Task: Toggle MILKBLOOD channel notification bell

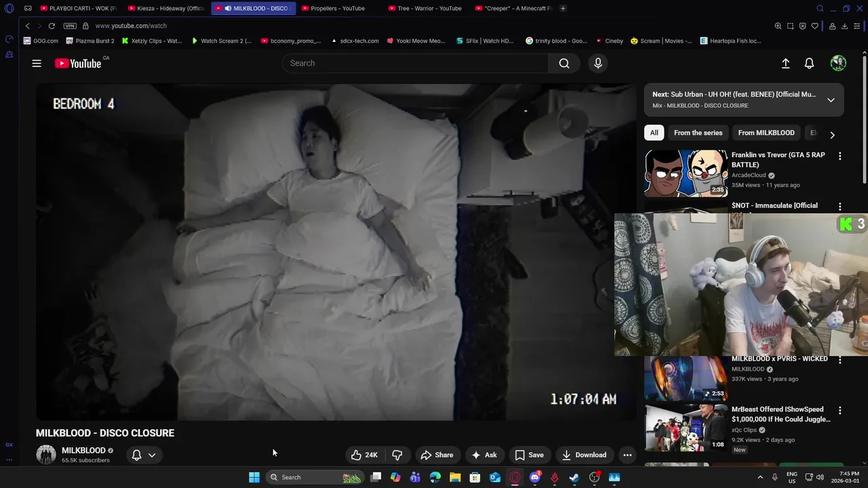Action: [136, 455]
